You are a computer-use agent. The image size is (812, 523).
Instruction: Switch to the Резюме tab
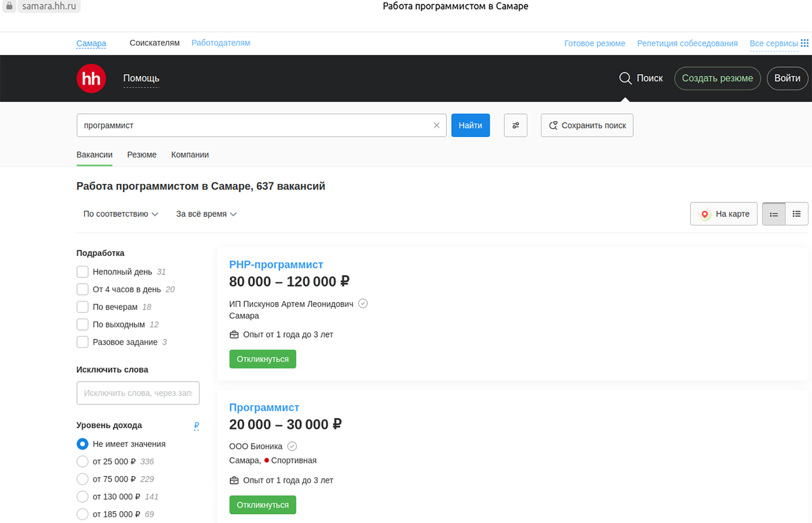pos(142,155)
